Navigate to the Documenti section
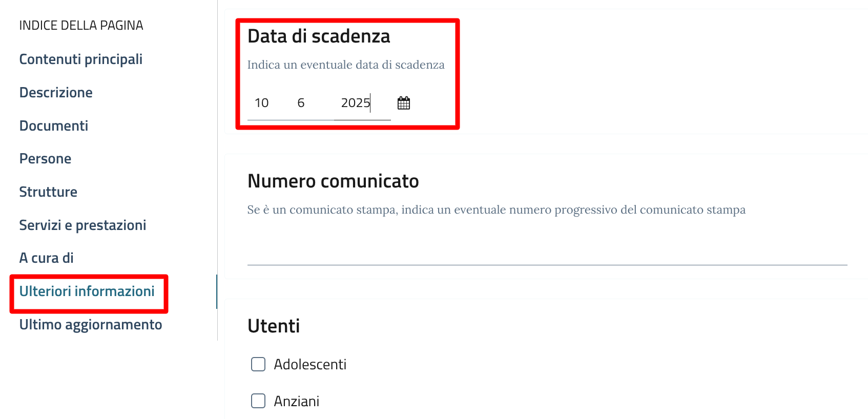Image resolution: width=868 pixels, height=419 pixels. 54,126
